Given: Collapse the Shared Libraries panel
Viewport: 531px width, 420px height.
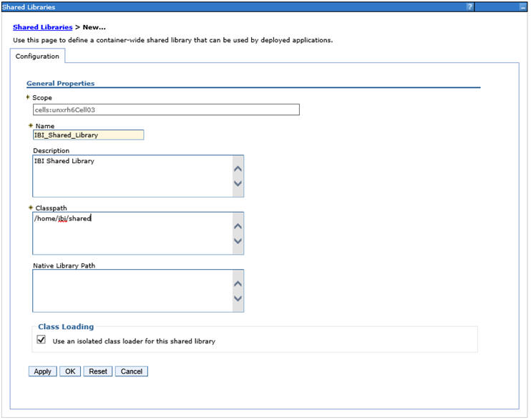Looking at the screenshot, I should [x=523, y=6].
